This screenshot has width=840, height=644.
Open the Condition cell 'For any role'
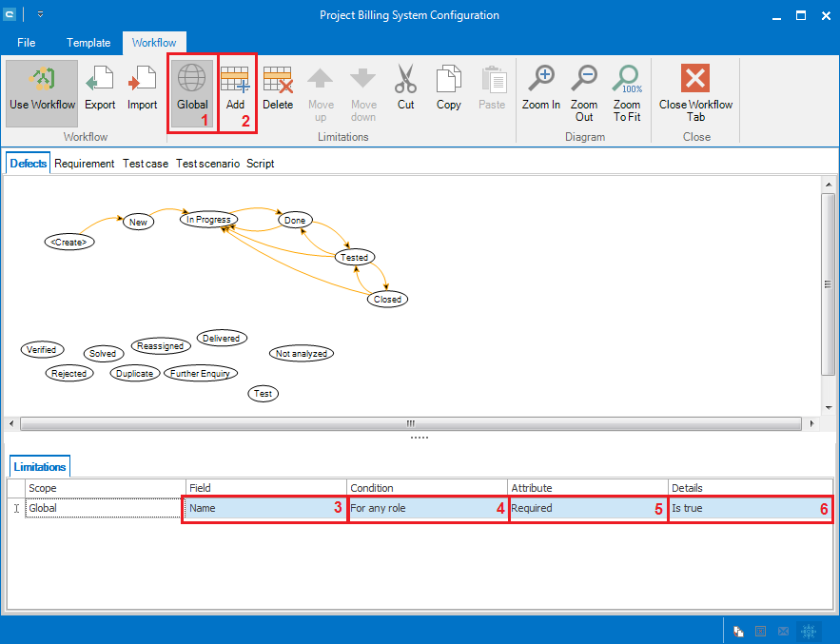[426, 508]
